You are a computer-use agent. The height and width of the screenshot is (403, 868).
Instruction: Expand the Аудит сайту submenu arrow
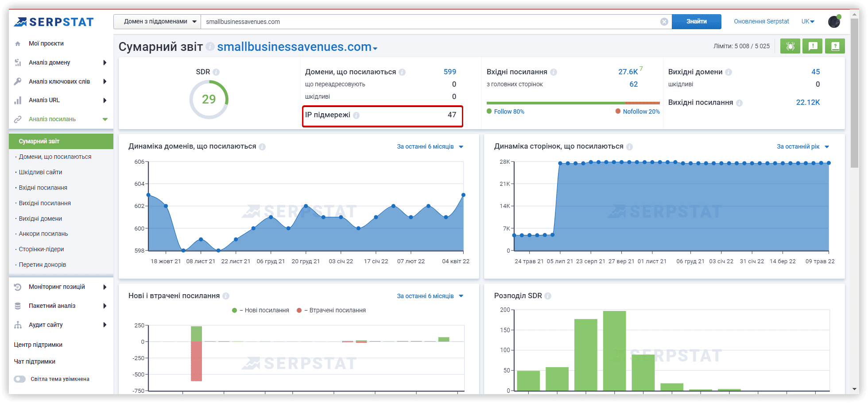click(x=105, y=325)
